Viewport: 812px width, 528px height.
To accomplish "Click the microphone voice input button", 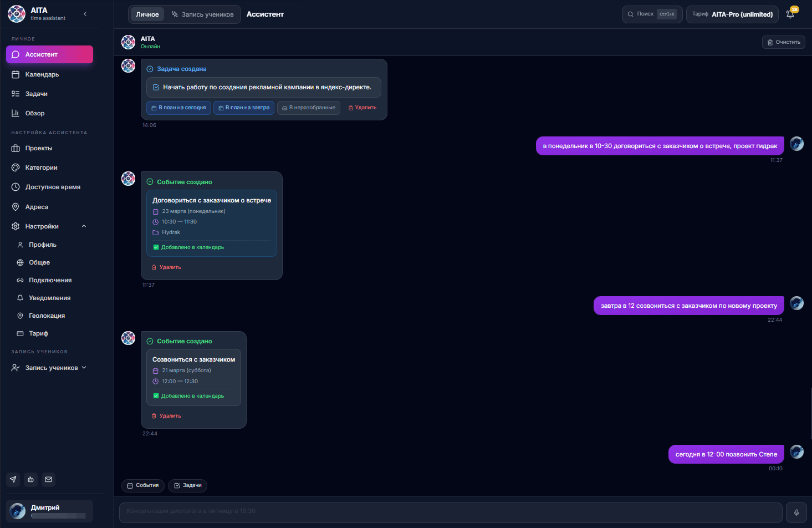I will coord(796,512).
